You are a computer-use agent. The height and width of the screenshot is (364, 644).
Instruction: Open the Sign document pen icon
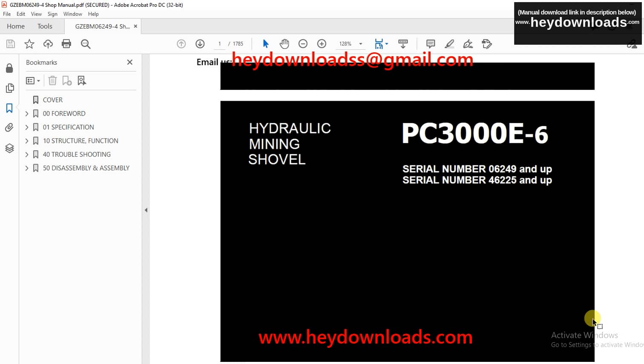(x=468, y=44)
